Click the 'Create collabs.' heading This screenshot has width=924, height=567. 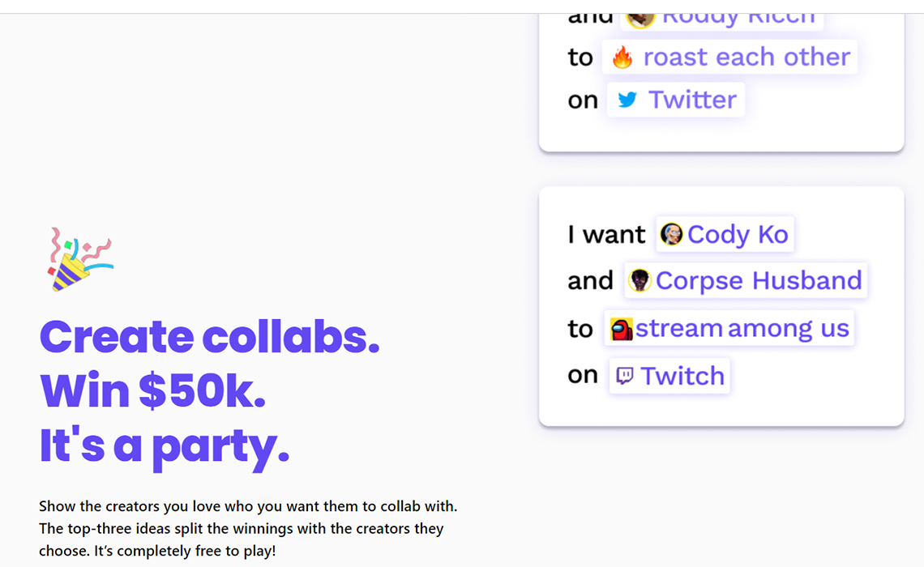click(209, 337)
